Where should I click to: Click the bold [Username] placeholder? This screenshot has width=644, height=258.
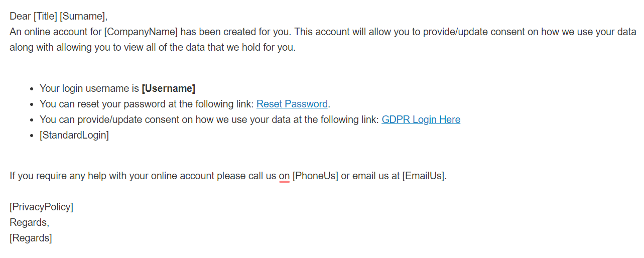tap(169, 89)
